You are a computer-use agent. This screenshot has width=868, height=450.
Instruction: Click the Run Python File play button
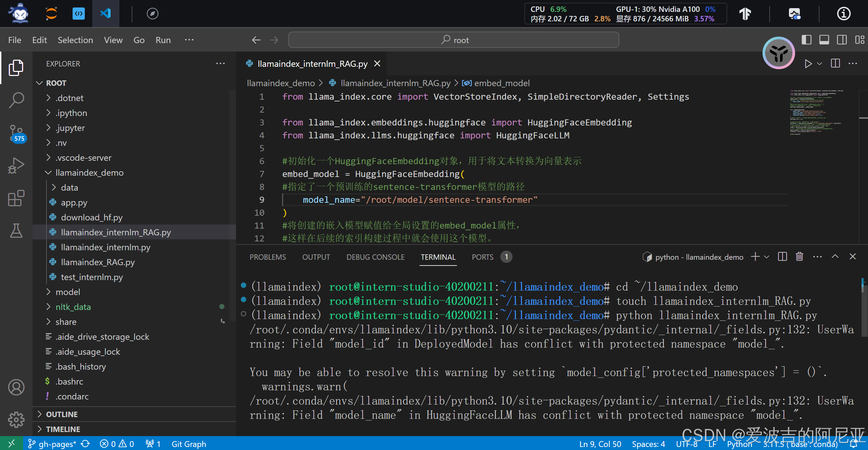(808, 64)
